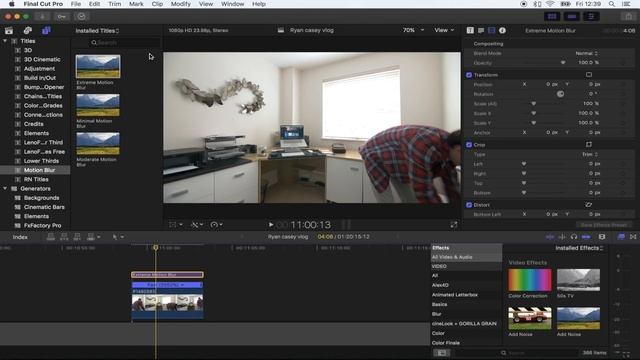The height and width of the screenshot is (360, 640).
Task: Toggle the inspector panel layout icon
Action: pos(591,16)
